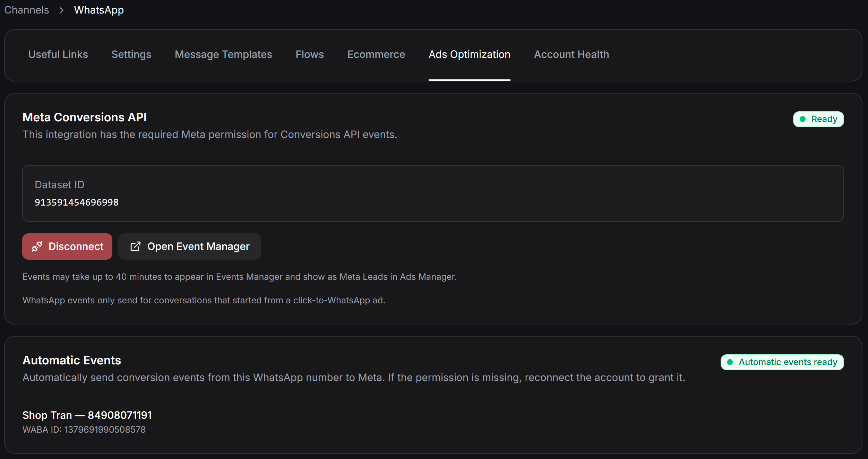Click the Automatic Events description text
Screen dimensions: 868x459
coord(354,378)
